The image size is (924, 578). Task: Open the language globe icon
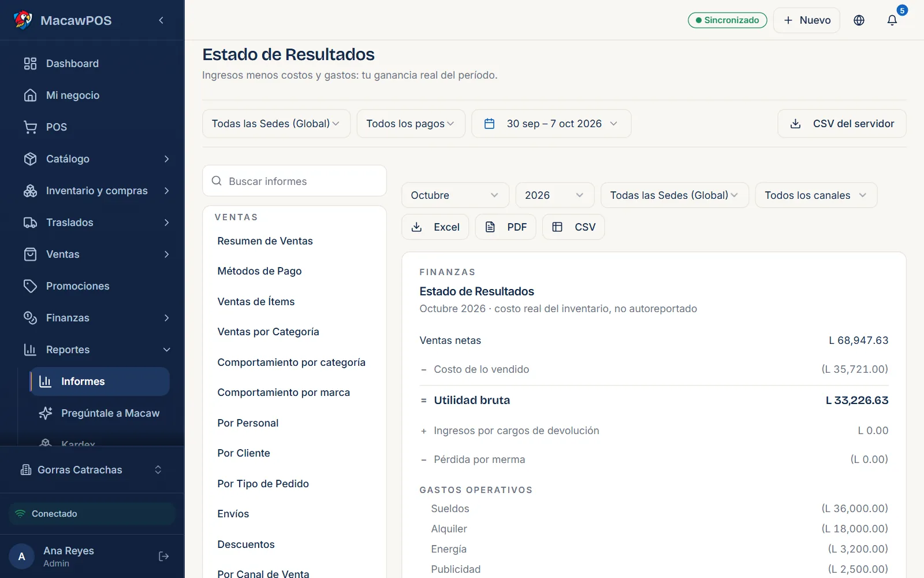tap(859, 20)
